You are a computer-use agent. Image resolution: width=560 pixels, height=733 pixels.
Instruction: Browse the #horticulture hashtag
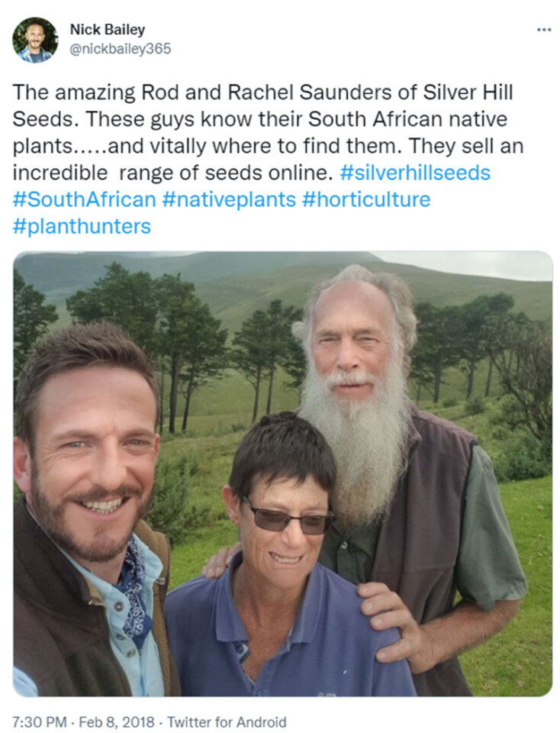366,200
